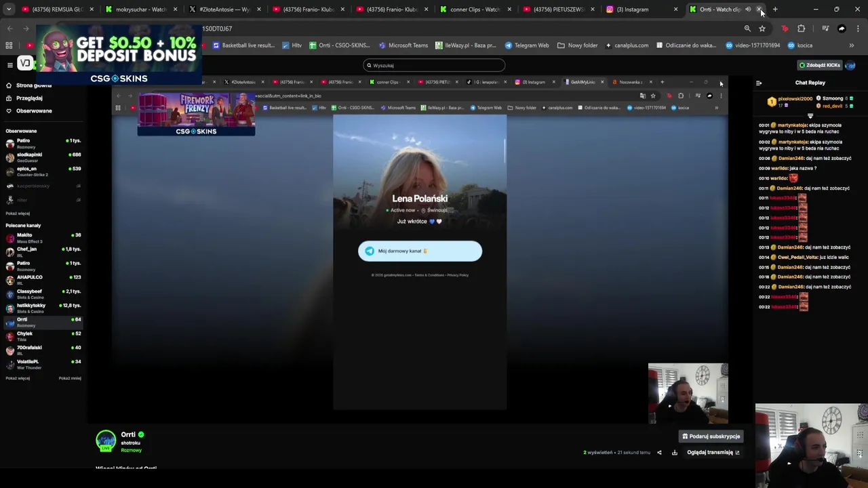The image size is (868, 488).
Task: Switch to mokrysuchar browser tab
Action: 140,9
